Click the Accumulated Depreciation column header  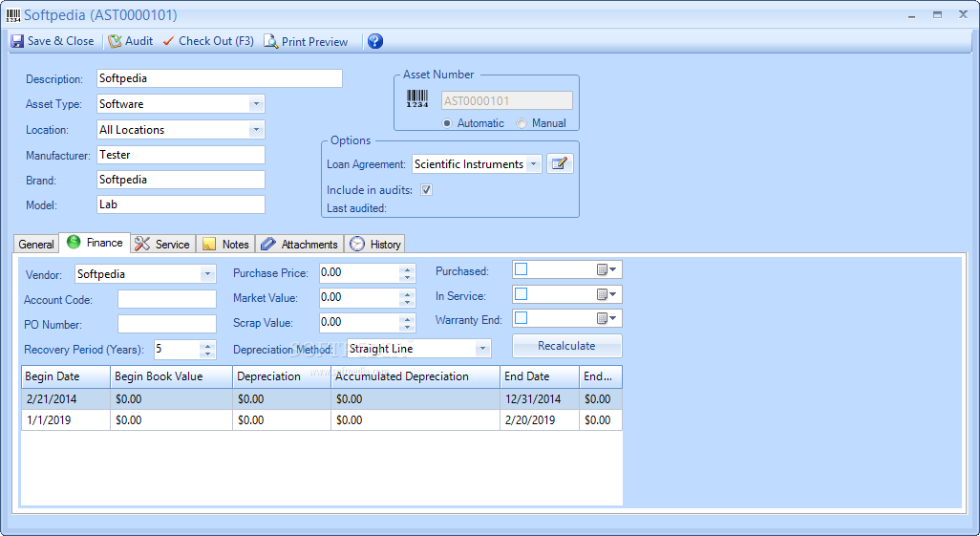(415, 376)
